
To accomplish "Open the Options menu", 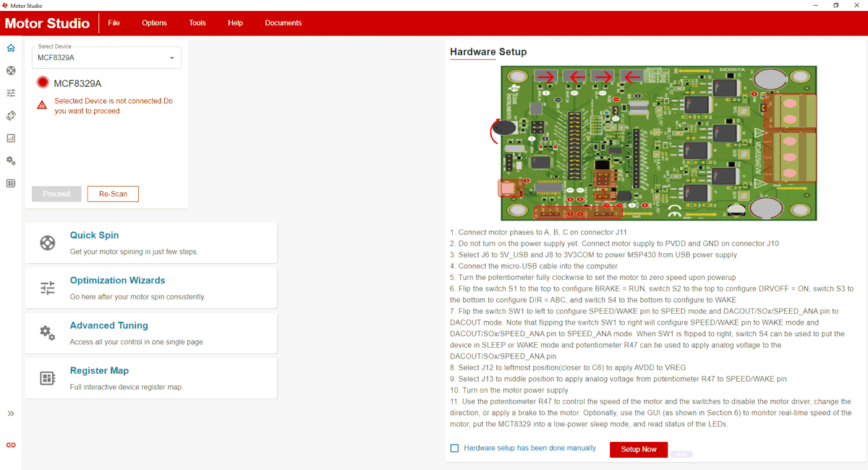I will click(x=154, y=23).
